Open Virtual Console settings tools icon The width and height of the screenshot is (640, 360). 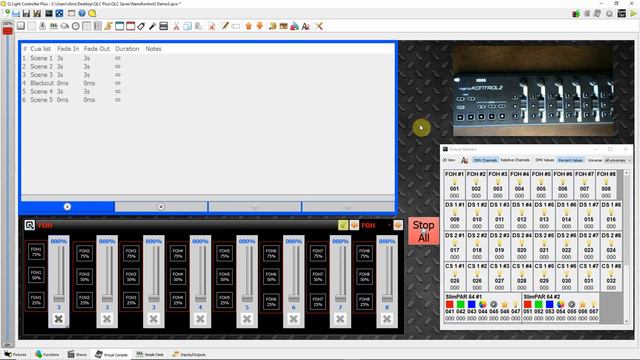319,26
